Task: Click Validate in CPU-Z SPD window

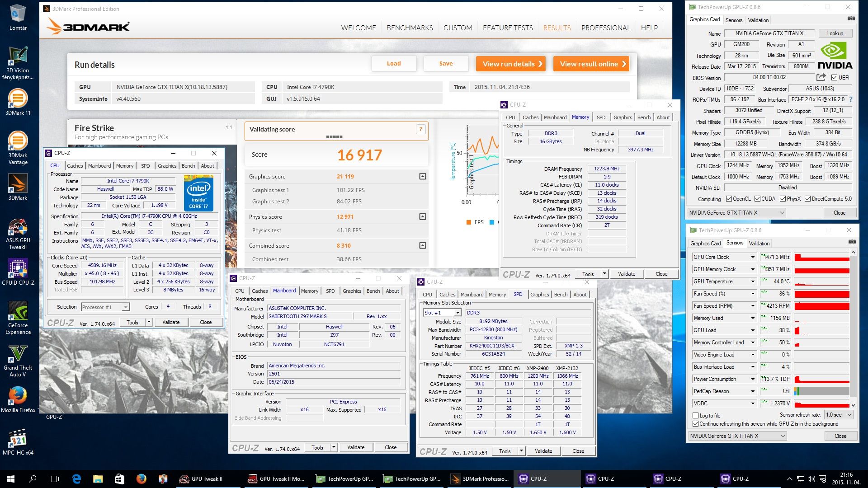Action: click(x=543, y=451)
